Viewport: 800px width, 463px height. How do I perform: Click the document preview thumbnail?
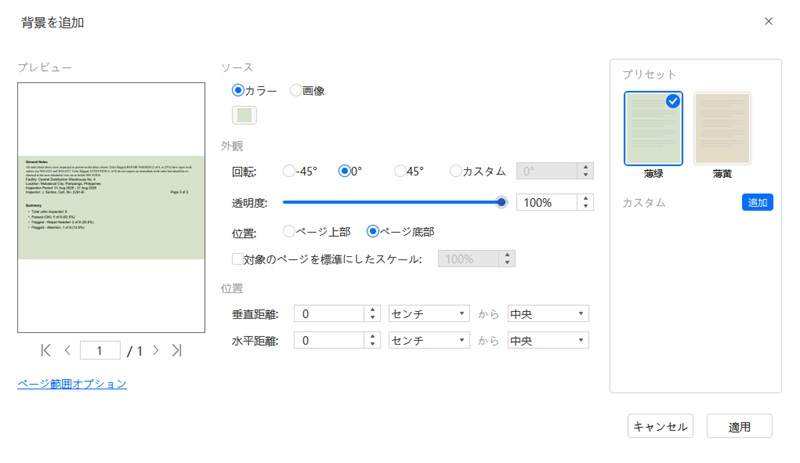pyautogui.click(x=111, y=208)
